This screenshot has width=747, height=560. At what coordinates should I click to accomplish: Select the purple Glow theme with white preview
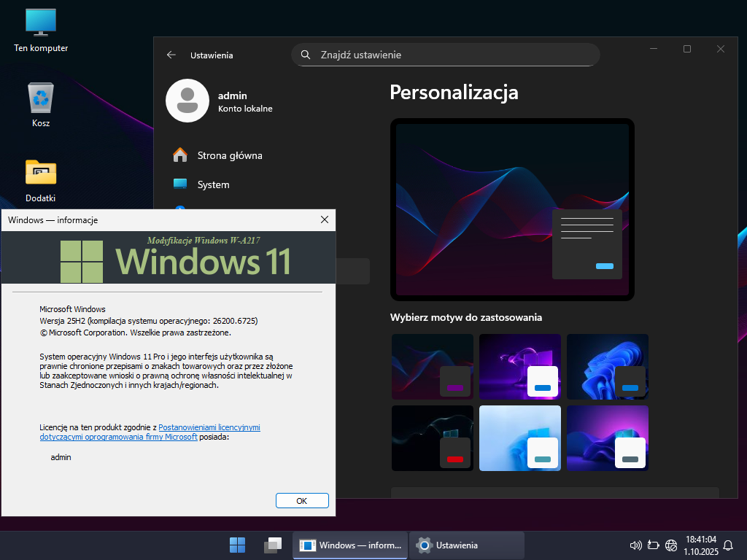coord(520,367)
